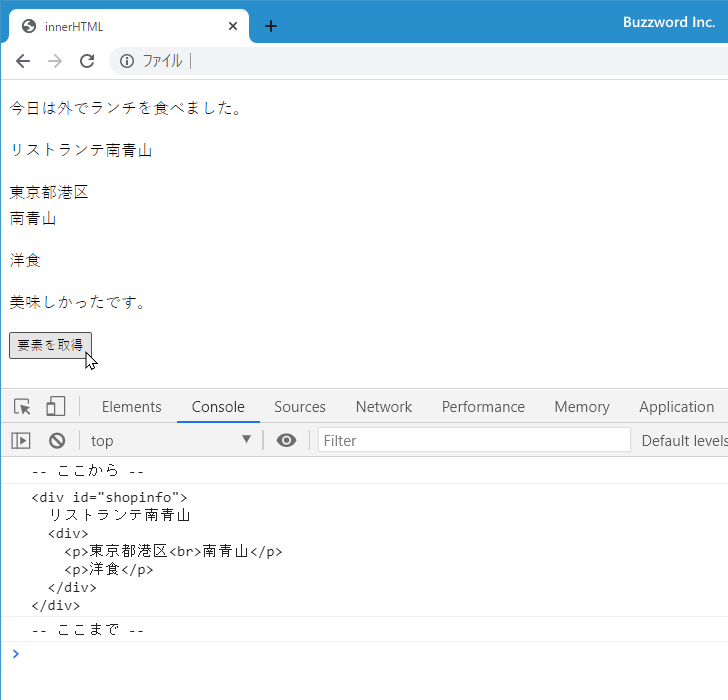The width and height of the screenshot is (728, 700).
Task: Toggle the device toolbar icon
Action: point(56,406)
